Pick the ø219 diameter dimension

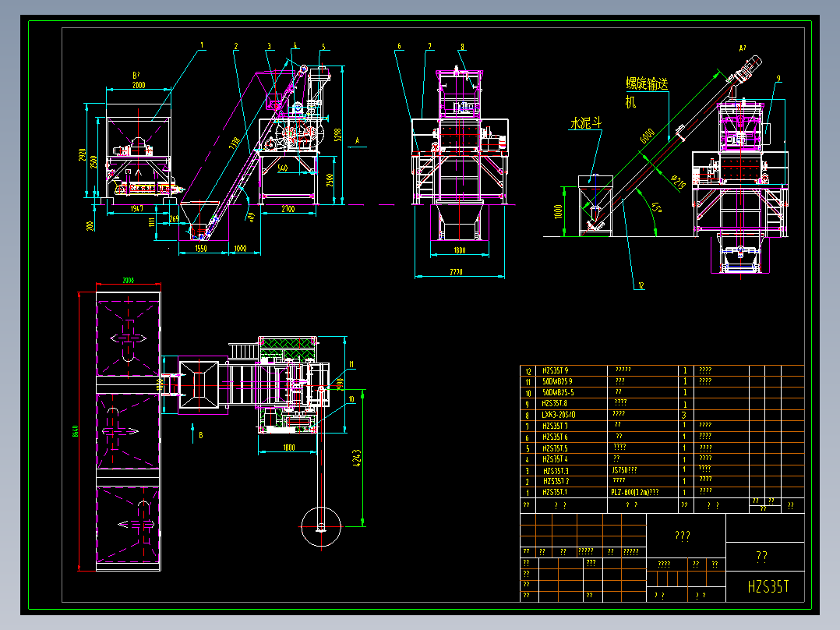point(678,182)
